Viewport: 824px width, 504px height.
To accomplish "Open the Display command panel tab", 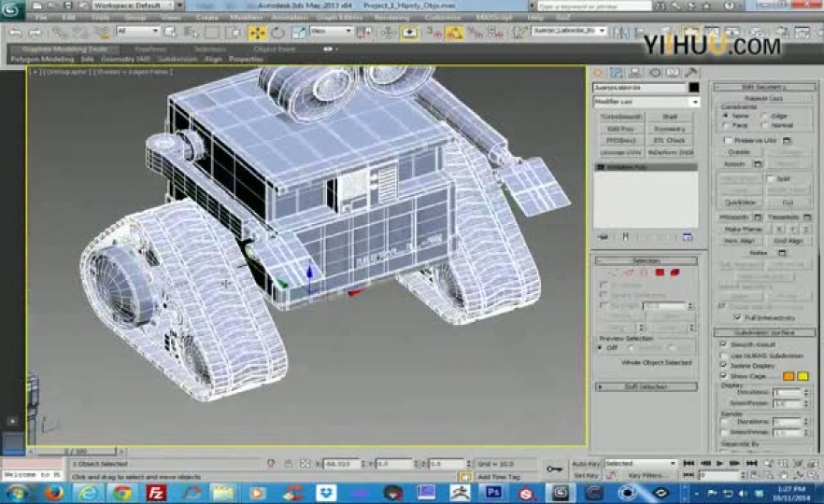I will pyautogui.click(x=673, y=73).
